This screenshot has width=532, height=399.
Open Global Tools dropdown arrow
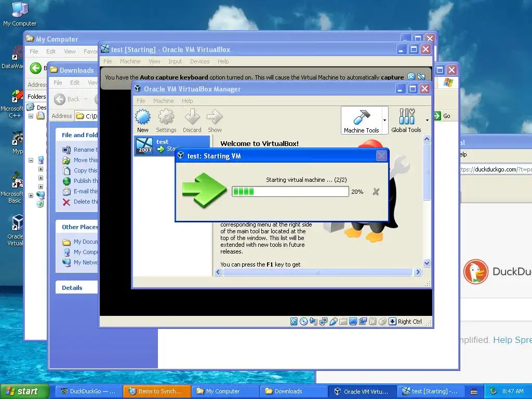[x=427, y=120]
